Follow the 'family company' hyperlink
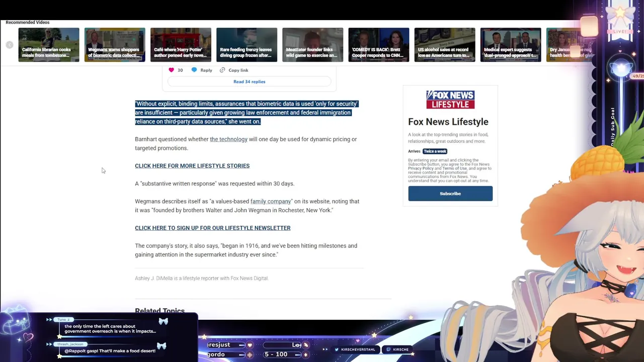The image size is (644, 362). (x=271, y=202)
